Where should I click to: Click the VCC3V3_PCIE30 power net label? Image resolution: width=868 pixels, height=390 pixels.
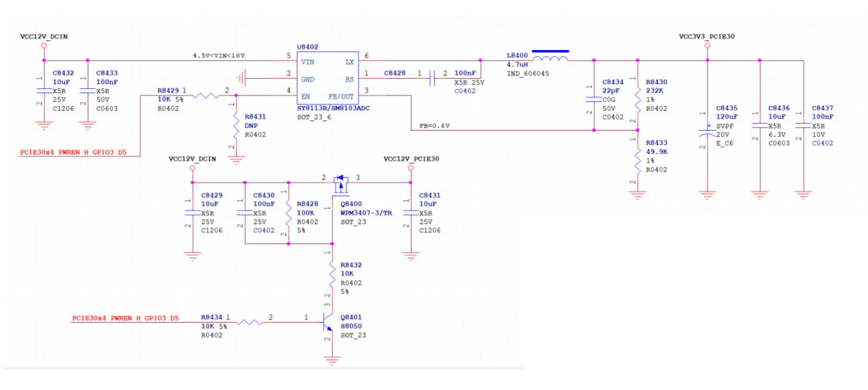pos(706,37)
